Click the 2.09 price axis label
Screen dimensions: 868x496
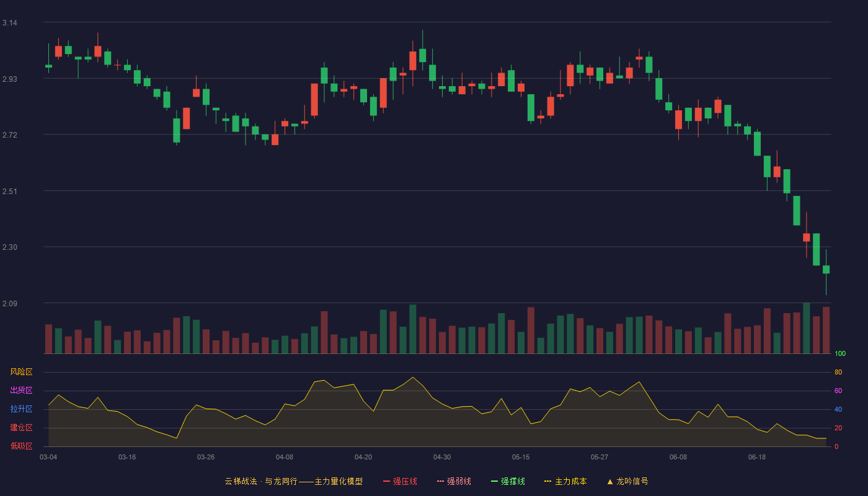(10, 304)
